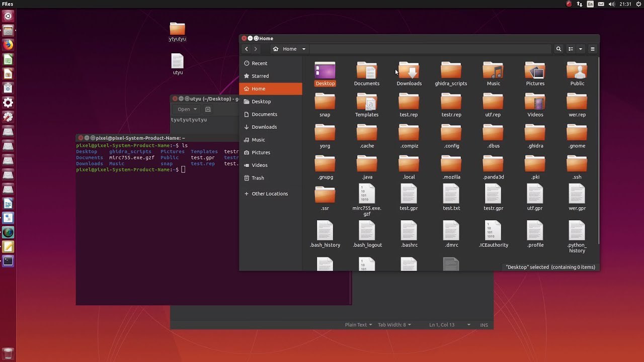This screenshot has width=644, height=362.
Task: Select Desktop in the Files sidebar
Action: [271, 102]
